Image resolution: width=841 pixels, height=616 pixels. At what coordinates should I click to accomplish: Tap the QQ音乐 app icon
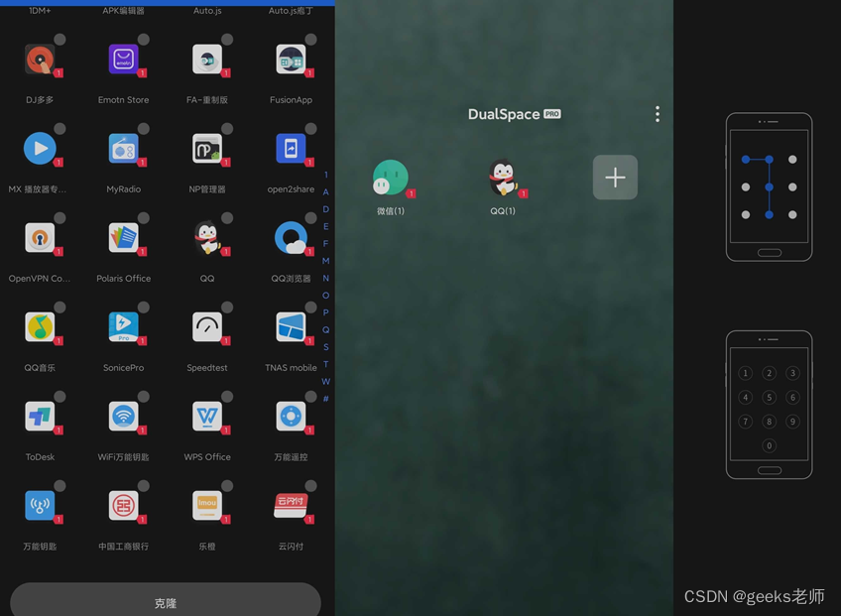pyautogui.click(x=40, y=326)
